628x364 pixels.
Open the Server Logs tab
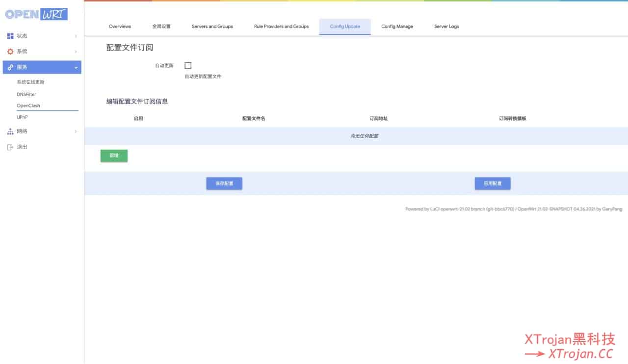click(446, 26)
